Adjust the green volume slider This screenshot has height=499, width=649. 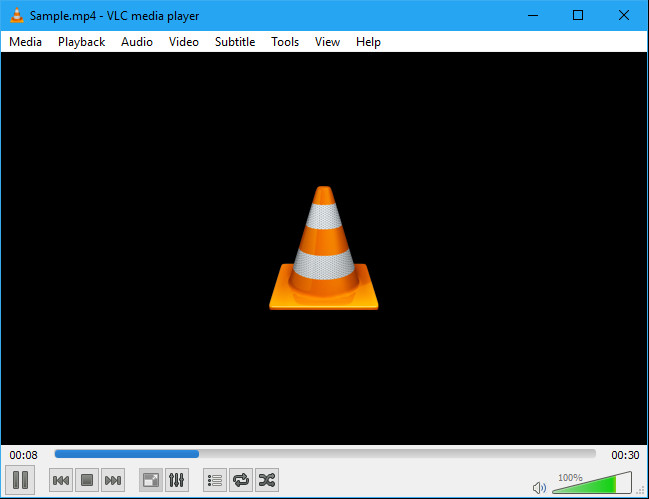coord(592,482)
